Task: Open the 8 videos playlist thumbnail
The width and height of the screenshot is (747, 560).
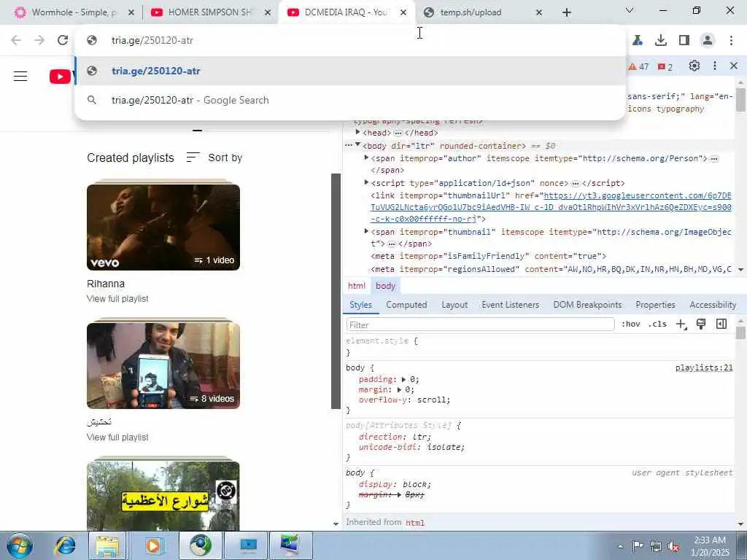Action: (163, 366)
